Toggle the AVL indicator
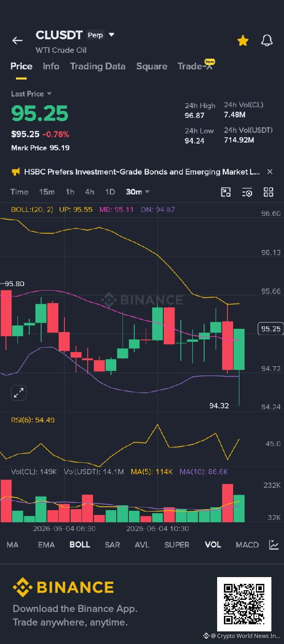 [142, 545]
